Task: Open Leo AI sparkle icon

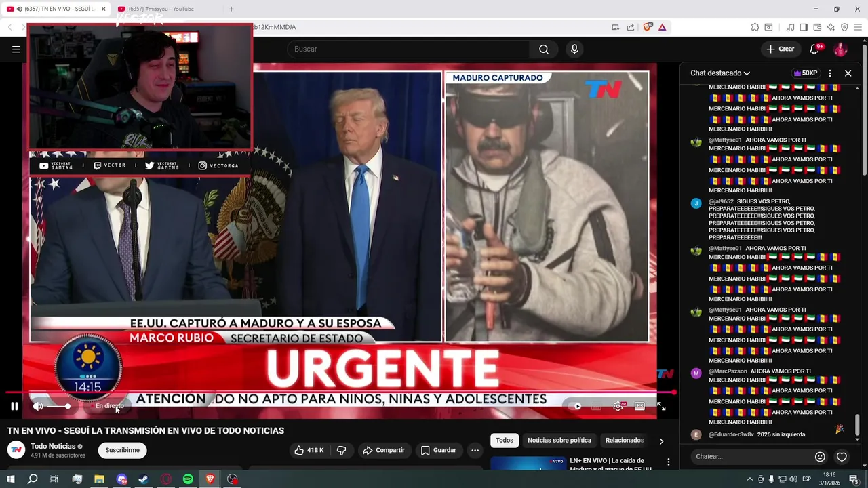Action: [x=831, y=27]
